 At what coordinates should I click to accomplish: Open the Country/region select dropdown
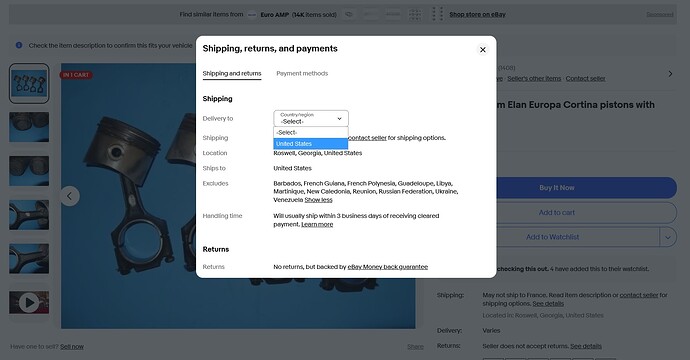(311, 118)
